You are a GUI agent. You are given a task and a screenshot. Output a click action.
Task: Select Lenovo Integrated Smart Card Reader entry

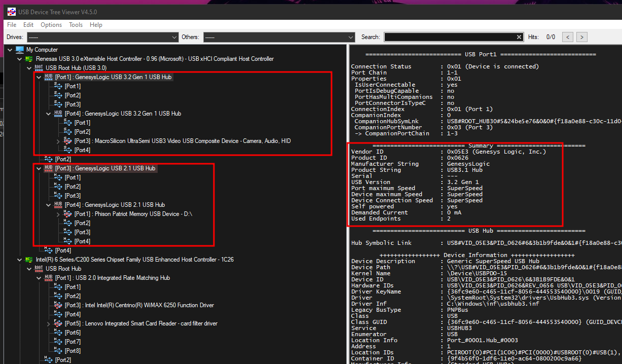click(140, 323)
